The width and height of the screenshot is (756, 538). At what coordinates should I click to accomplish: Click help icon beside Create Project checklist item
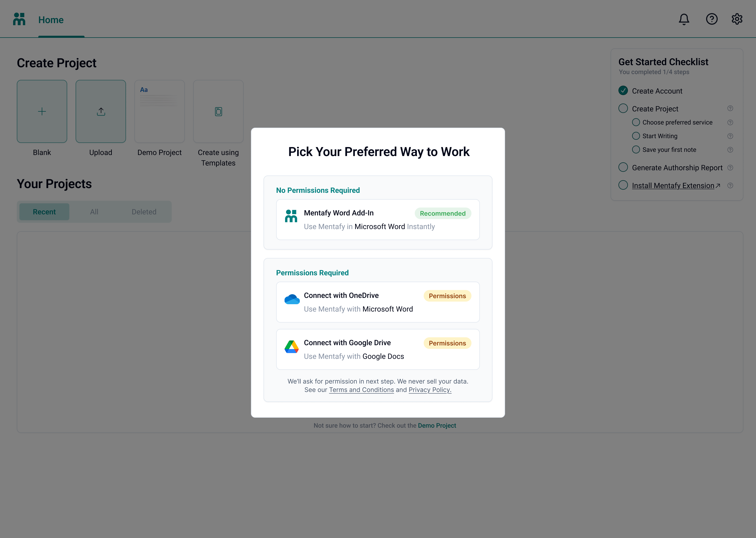(x=730, y=108)
